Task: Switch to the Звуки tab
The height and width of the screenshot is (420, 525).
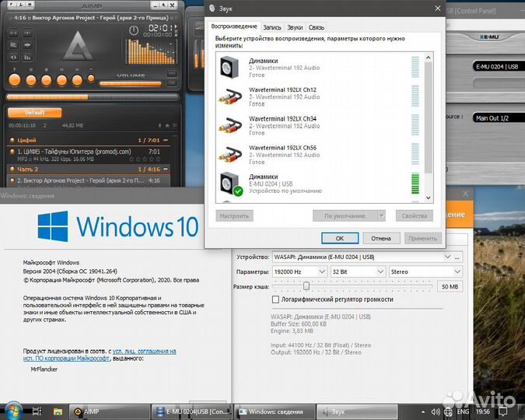Action: pyautogui.click(x=295, y=27)
